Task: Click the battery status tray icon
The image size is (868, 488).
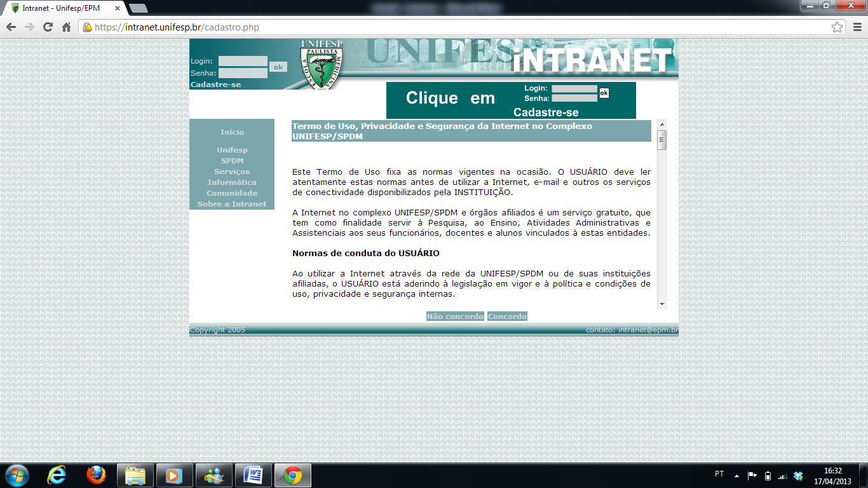Action: click(768, 475)
